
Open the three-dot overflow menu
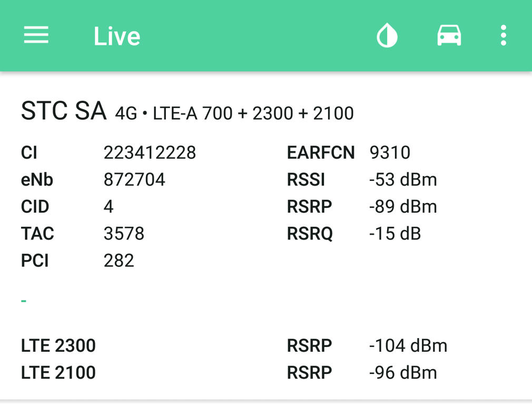pyautogui.click(x=504, y=35)
